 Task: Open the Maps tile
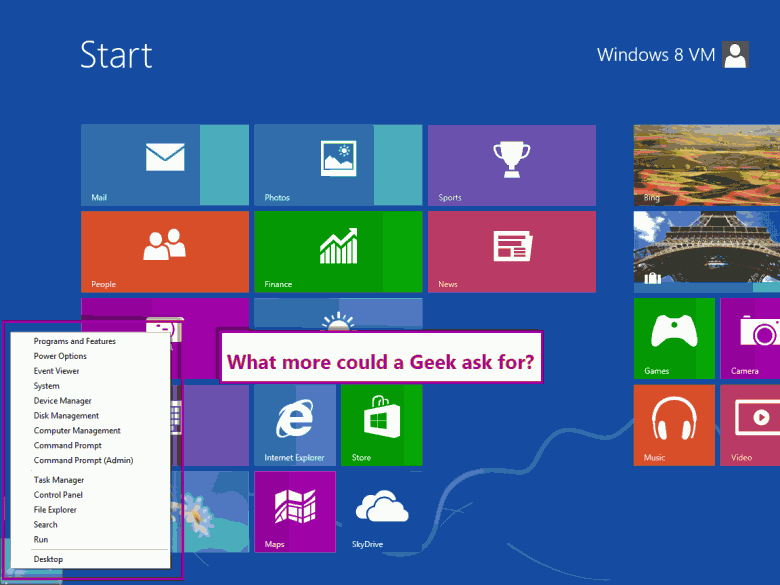pos(295,512)
